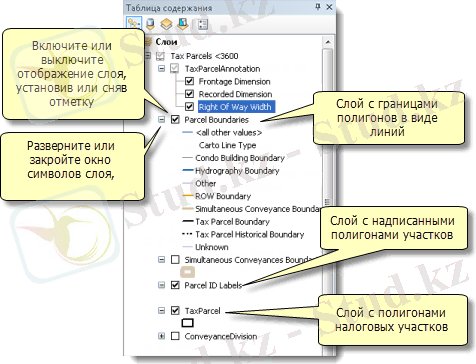Viewport: 476px width, 364px height.
Task: Click <all other values> line symbol
Action: pos(188,132)
